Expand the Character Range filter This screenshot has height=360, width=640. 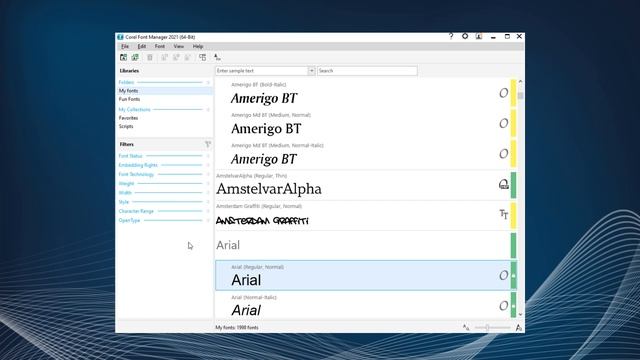click(164, 211)
